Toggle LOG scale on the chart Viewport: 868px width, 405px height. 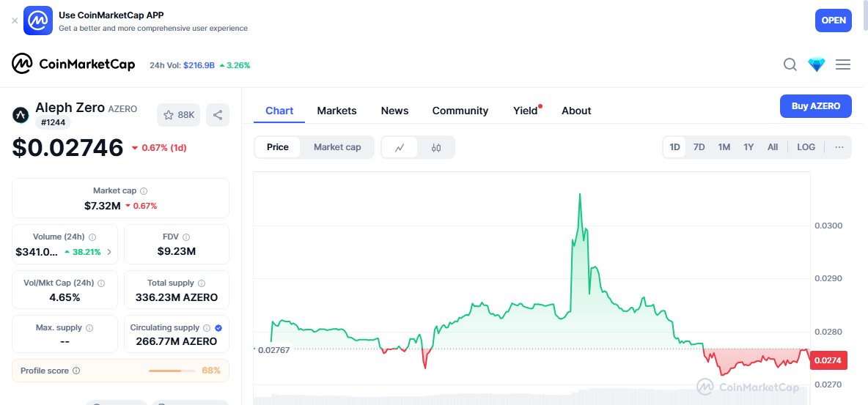coord(806,147)
